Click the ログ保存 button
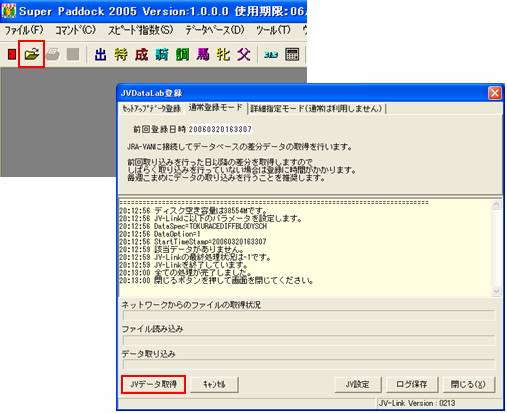 412,384
